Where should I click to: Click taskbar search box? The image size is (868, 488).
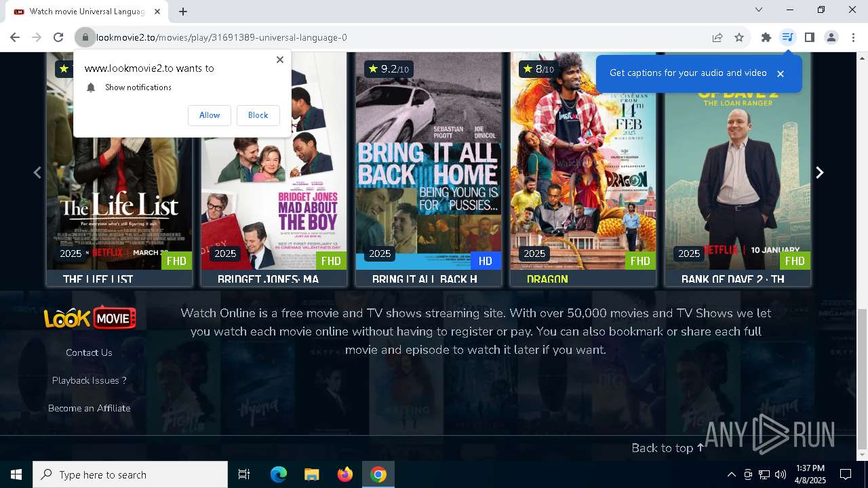click(130, 474)
